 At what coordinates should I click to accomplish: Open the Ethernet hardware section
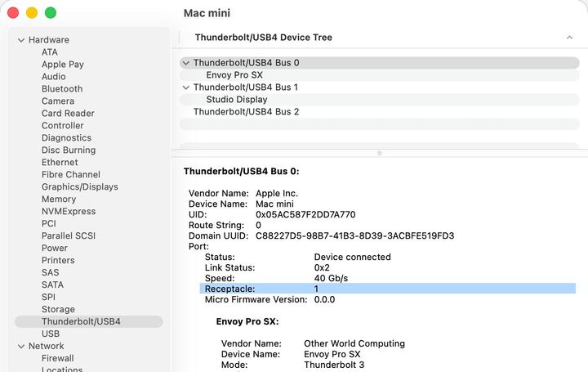click(60, 163)
